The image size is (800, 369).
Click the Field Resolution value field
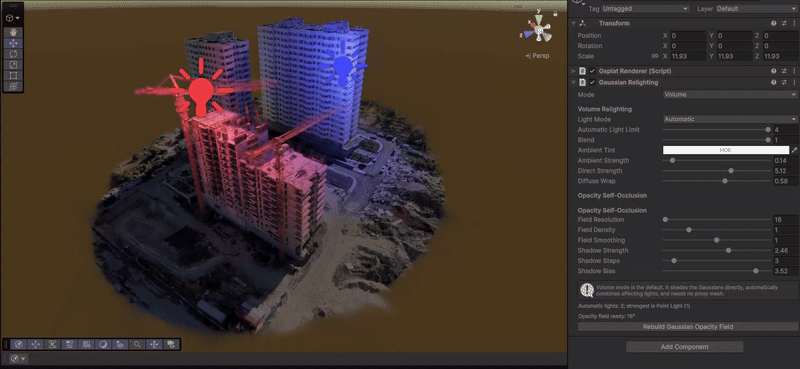[x=785, y=219]
